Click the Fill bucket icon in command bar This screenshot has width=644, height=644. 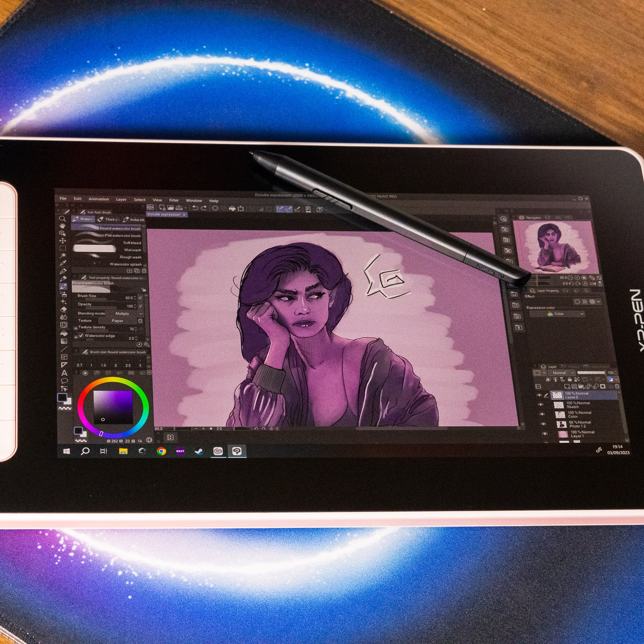click(232, 208)
